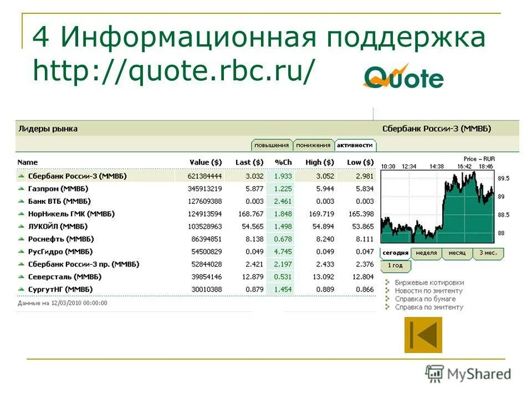532x399 pixels.
Task: Open НорНикель ГМК (ММВБ) stock
Action: (x=71, y=213)
